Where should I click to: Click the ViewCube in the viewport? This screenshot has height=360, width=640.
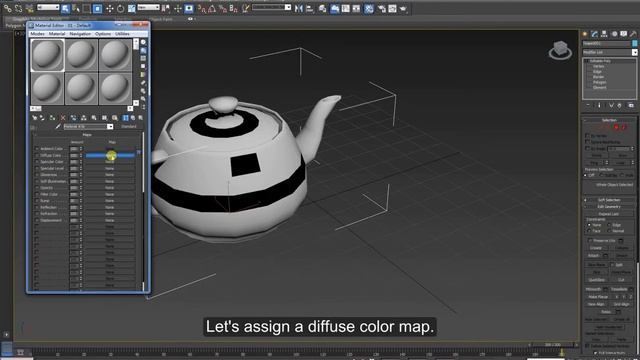(560, 50)
